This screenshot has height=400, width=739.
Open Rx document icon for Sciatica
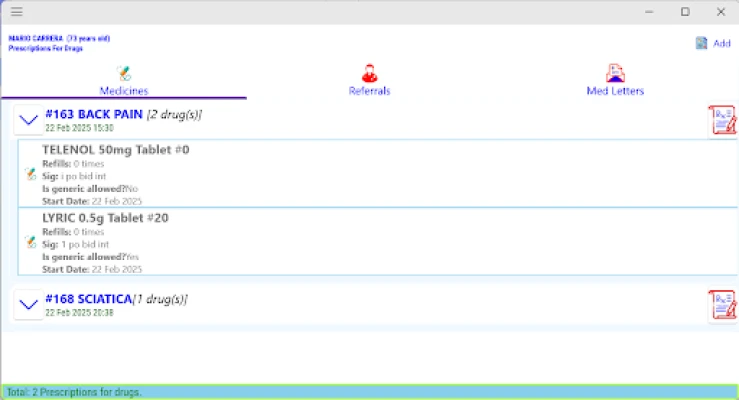point(721,305)
